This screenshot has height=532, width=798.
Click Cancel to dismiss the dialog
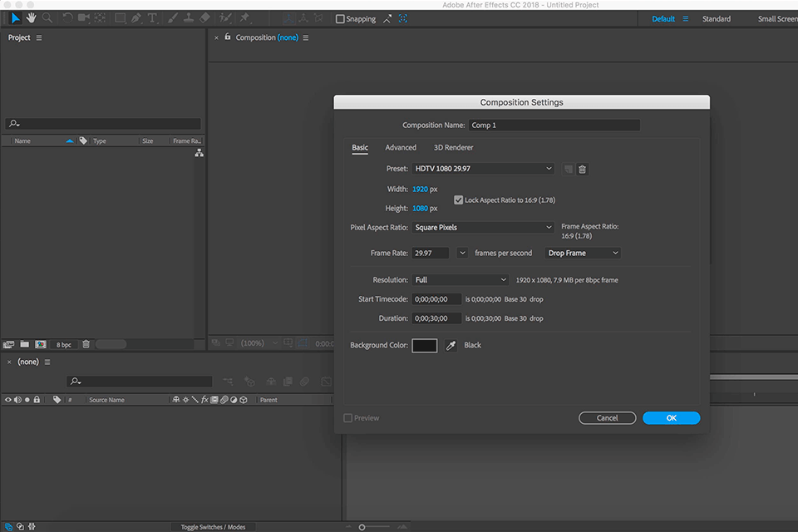point(607,418)
